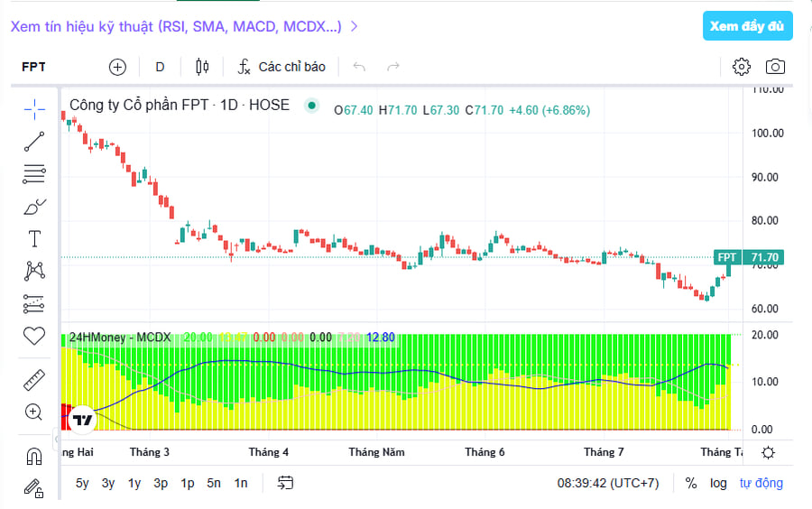Open the candlestick chart style menu
The width and height of the screenshot is (812, 509).
[x=202, y=67]
